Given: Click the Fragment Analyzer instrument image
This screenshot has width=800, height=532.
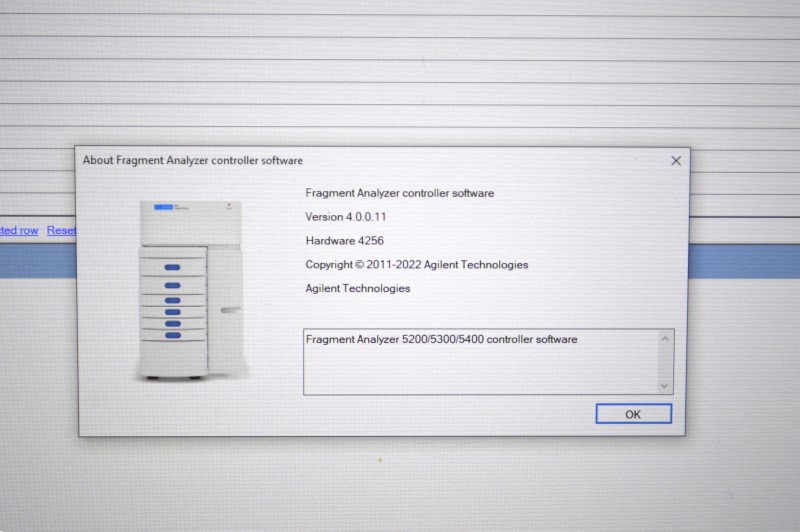Looking at the screenshot, I should point(191,290).
